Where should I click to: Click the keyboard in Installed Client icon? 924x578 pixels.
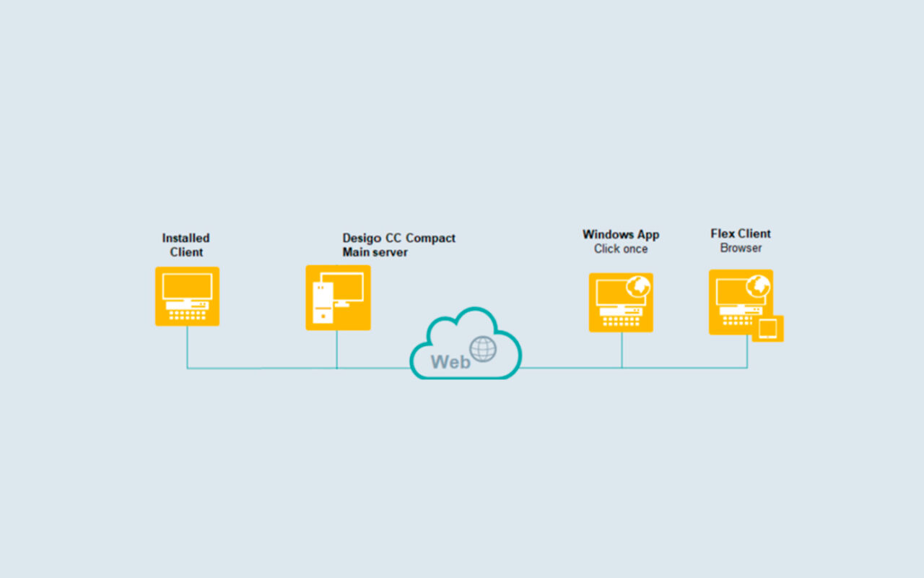point(187,316)
